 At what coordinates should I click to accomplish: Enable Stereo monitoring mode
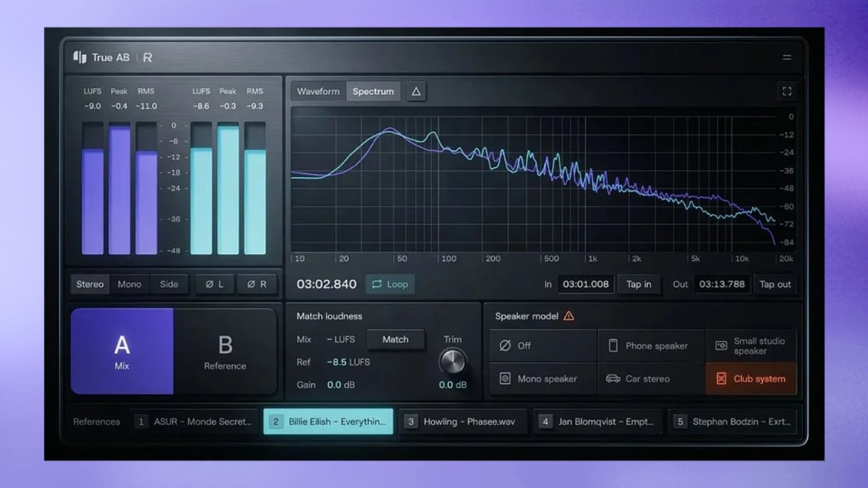90,284
